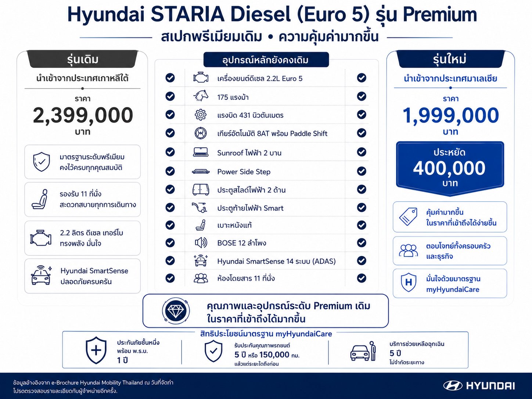The image size is (532, 399).
Task: Click the car icon beside Hyundai SmartSense 14 ระบบ (ADAS)
Action: coord(201,260)
